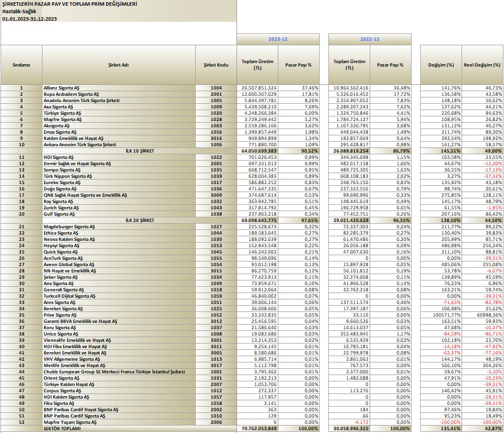Click the Hepiyi Sigorta AŞ cell

119,245
